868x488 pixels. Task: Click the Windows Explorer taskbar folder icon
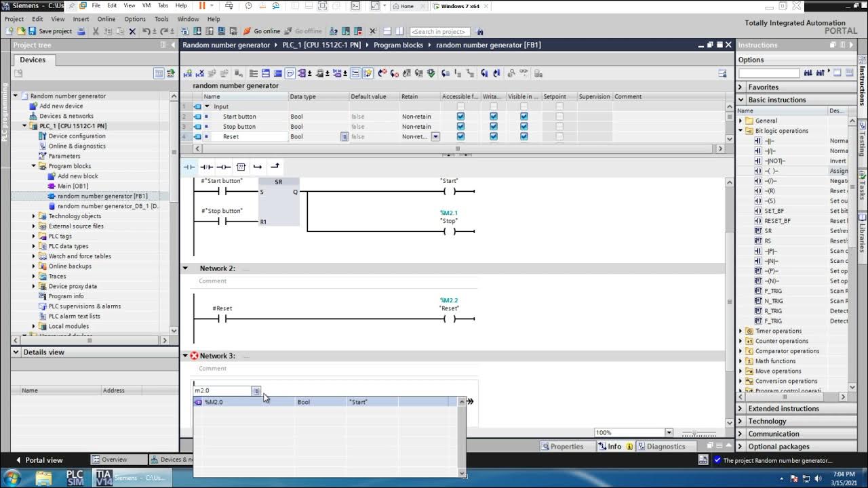(43, 478)
